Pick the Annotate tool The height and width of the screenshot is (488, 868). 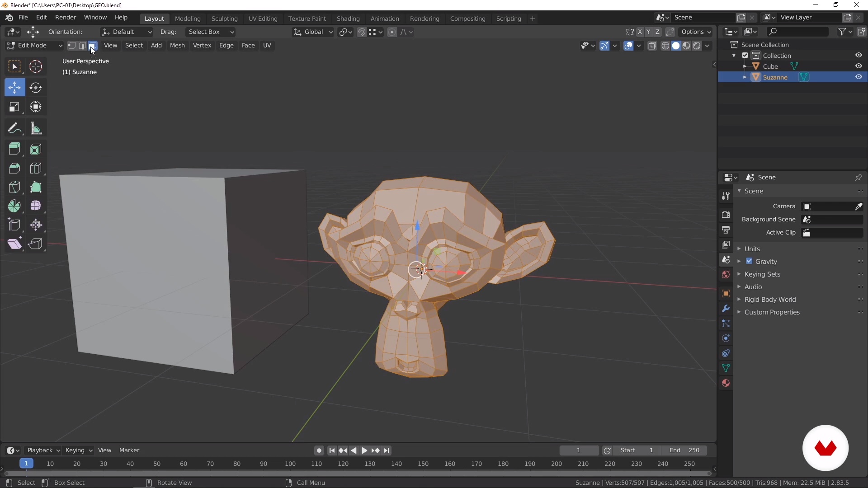click(x=14, y=129)
